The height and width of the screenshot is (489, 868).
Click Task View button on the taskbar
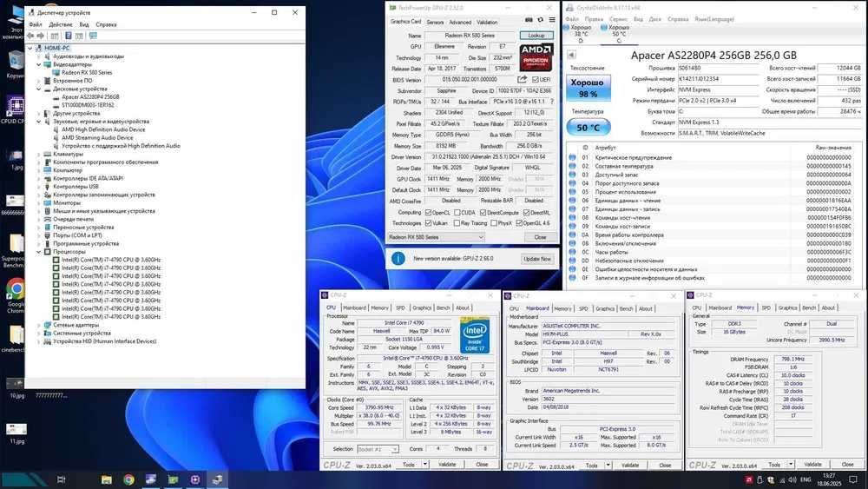tap(62, 479)
